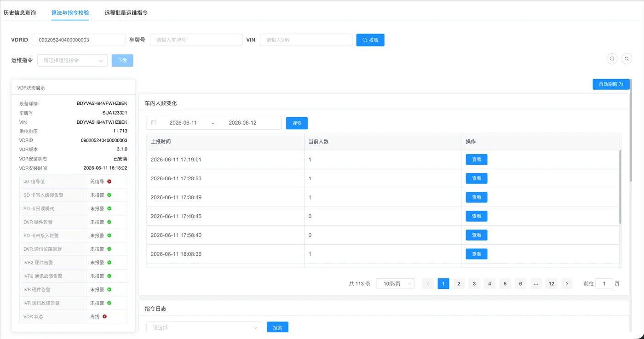Click 搜索 button in 指令日志 section
Image resolution: width=644 pixels, height=339 pixels.
[277, 328]
